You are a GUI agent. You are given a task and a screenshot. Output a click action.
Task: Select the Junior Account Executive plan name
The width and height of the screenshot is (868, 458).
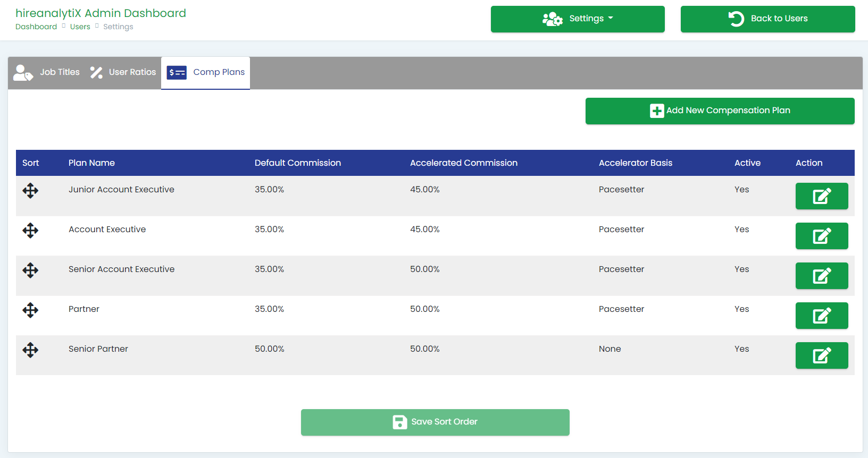(121, 190)
